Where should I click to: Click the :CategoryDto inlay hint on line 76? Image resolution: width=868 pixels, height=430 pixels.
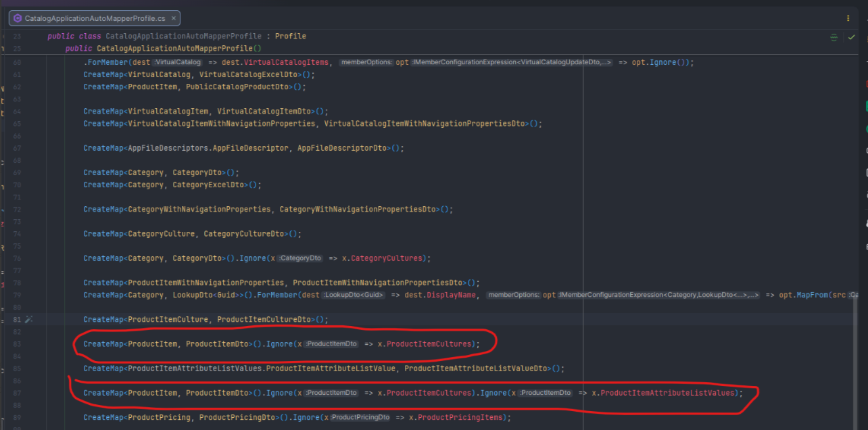tap(299, 258)
